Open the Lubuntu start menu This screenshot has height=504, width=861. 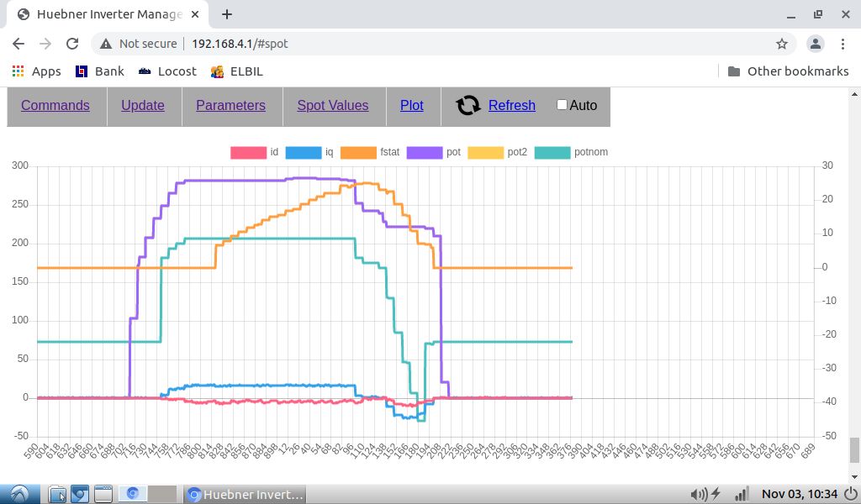(x=20, y=494)
